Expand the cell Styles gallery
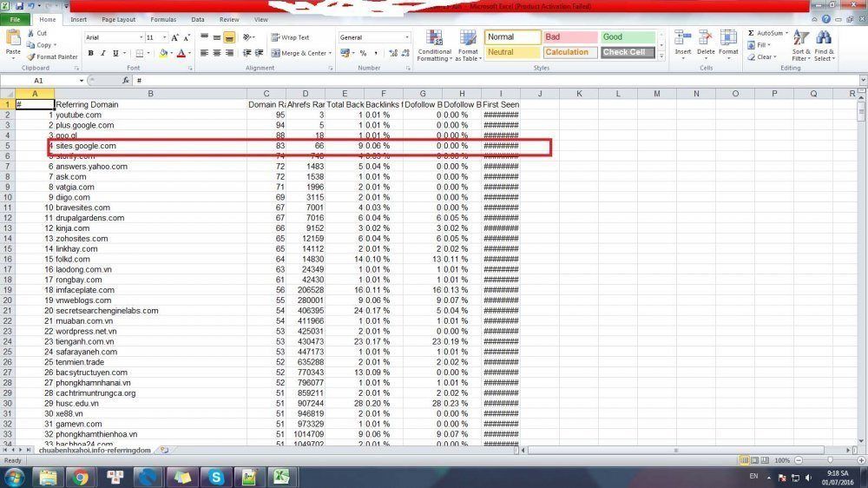Viewport: 868px width, 488px height. point(661,56)
